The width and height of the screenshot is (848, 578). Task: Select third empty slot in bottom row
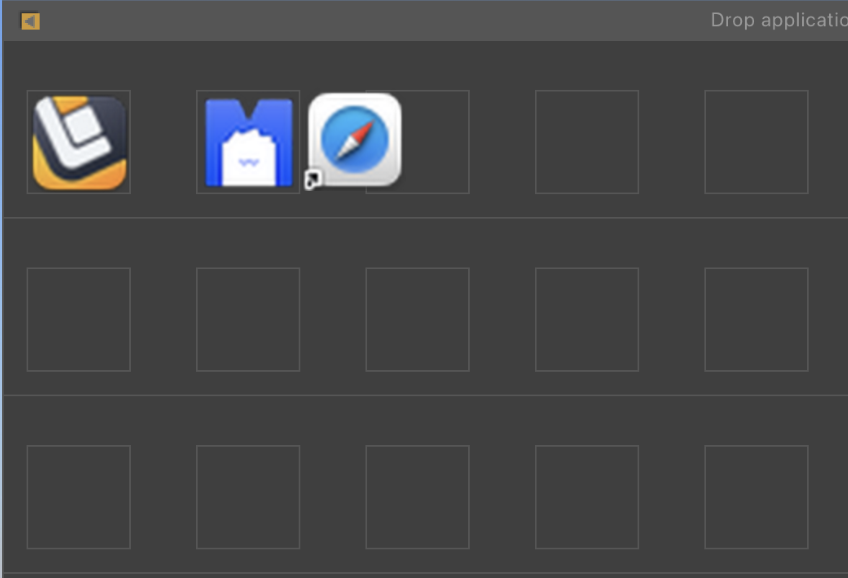pyautogui.click(x=418, y=497)
